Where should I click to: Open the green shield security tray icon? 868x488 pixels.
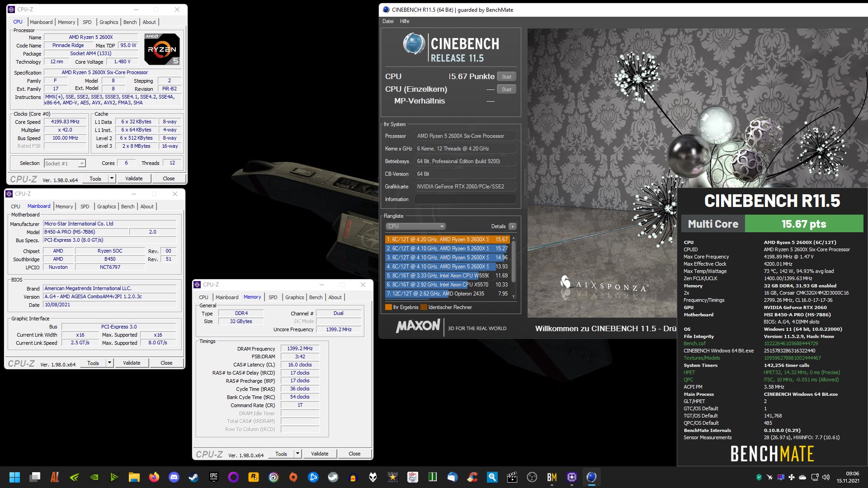pyautogui.click(x=759, y=477)
